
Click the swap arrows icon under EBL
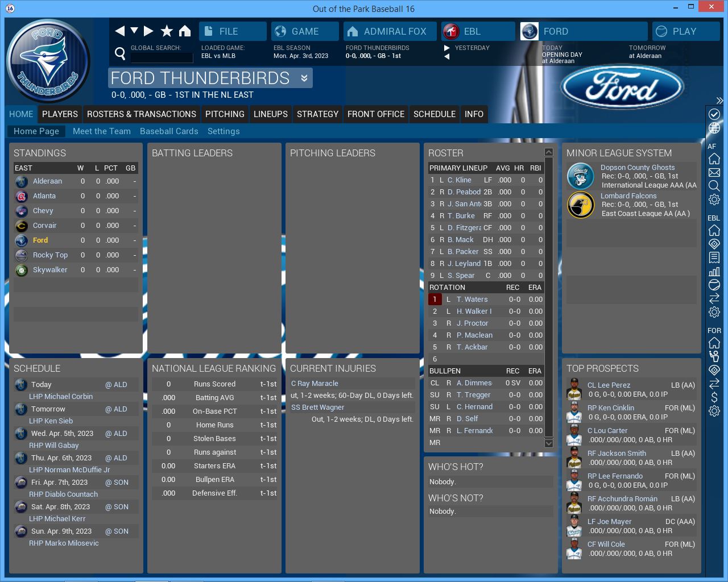tap(714, 298)
